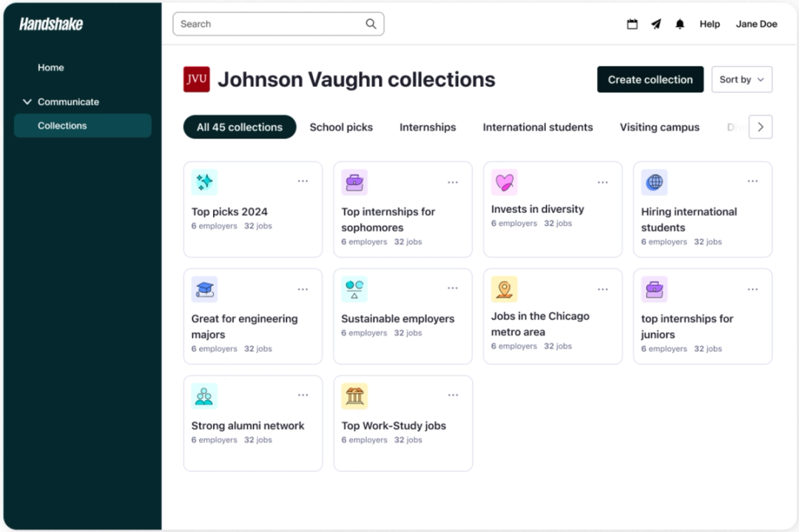Click bank building icon on Top Work-Study jobs
799x532 pixels.
coord(354,396)
